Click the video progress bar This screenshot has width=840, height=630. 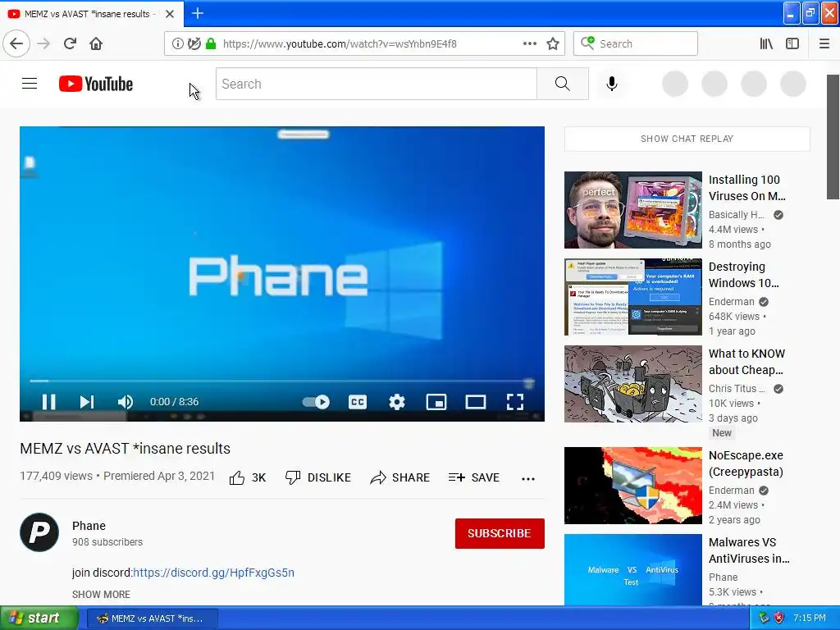282,381
